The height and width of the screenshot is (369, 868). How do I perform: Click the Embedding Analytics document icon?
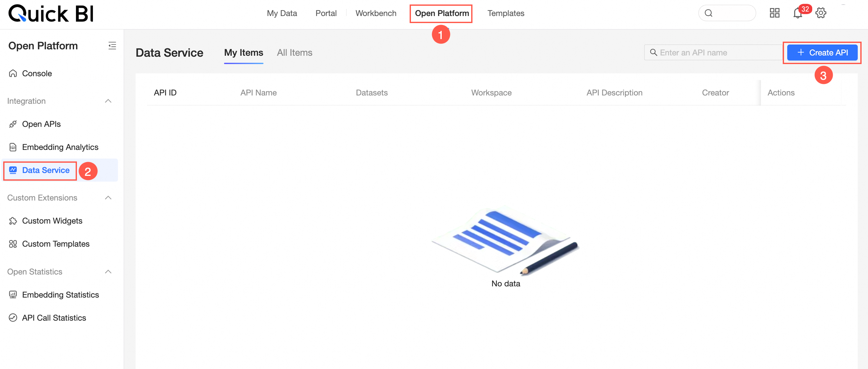point(13,147)
